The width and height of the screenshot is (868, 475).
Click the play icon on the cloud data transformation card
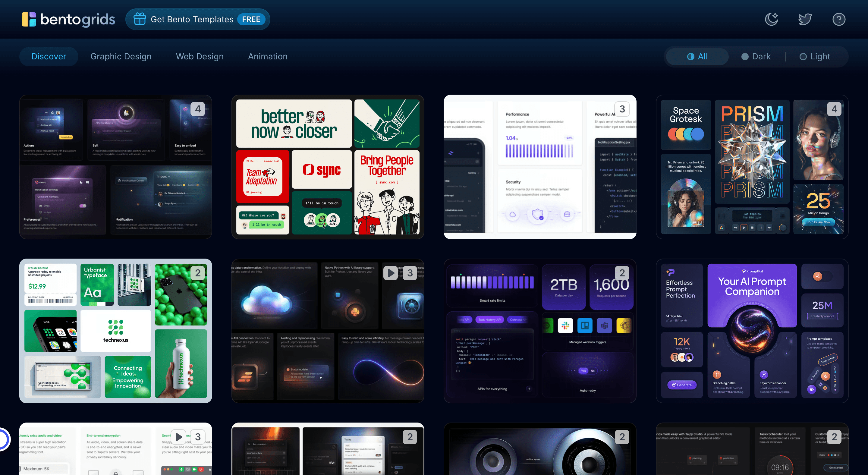[391, 273]
